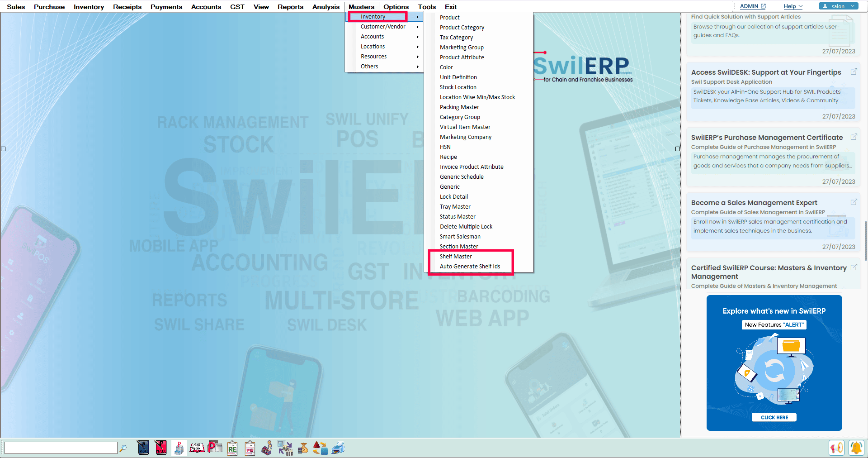Open the Purchase menu
Viewport: 868px width, 458px height.
tap(49, 7)
